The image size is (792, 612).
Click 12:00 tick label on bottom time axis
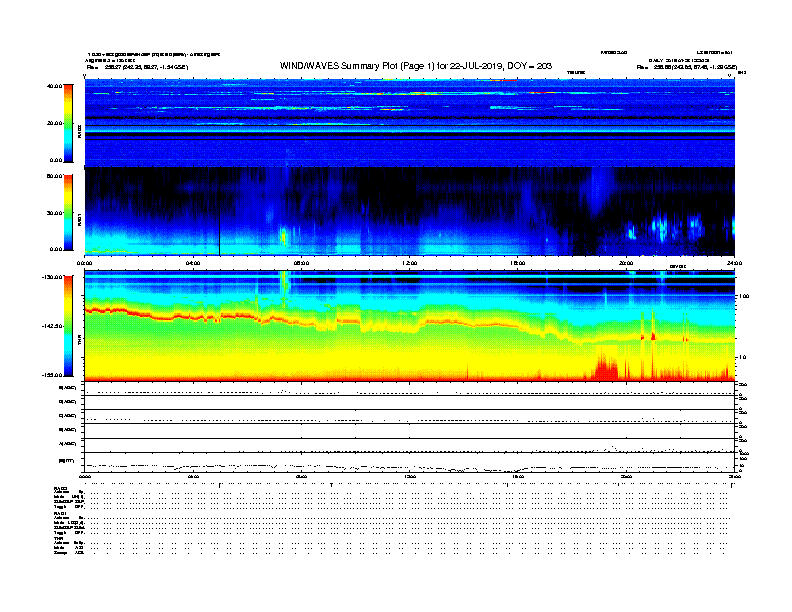[x=410, y=476]
